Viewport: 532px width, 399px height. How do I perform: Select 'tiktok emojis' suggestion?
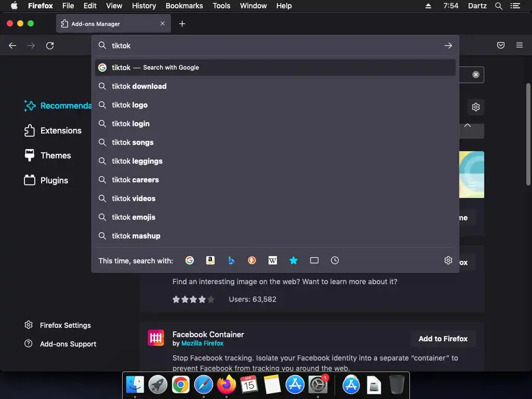pos(275,217)
